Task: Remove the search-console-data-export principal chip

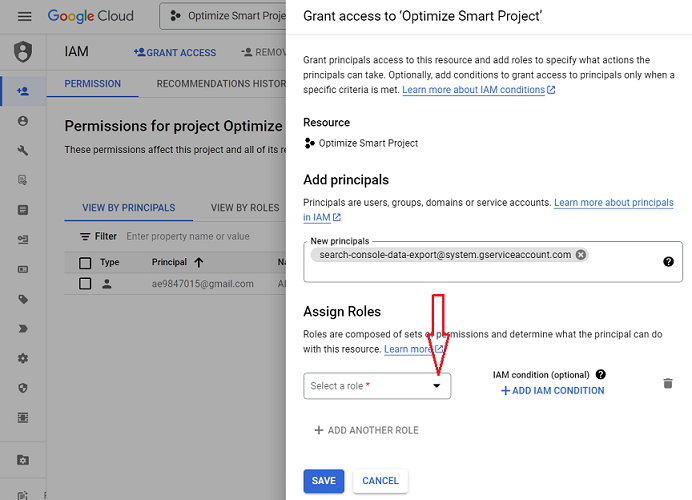Action: click(x=581, y=255)
